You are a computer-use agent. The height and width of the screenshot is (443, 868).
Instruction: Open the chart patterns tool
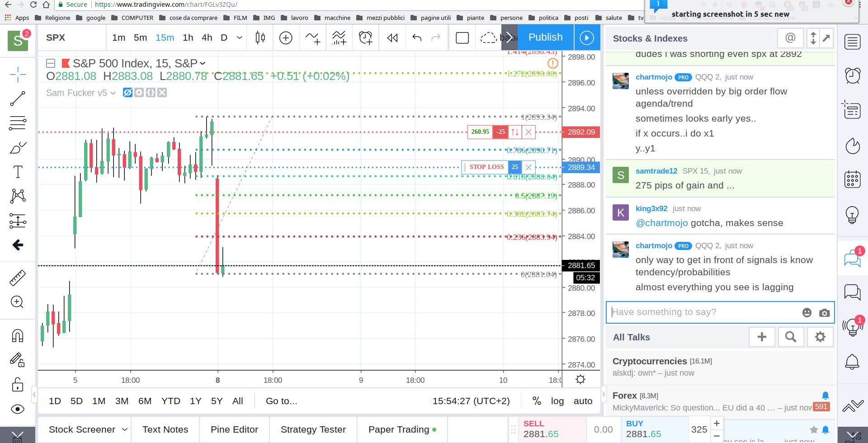pos(18,196)
